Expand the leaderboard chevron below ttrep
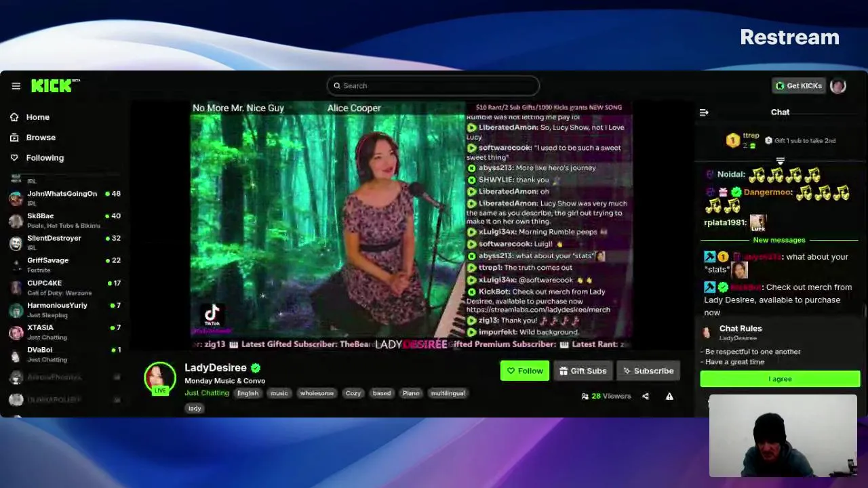This screenshot has width=868, height=488. (780, 161)
